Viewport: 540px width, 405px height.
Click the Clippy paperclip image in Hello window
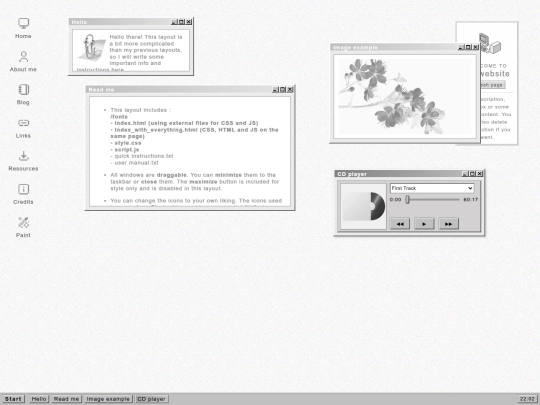pyautogui.click(x=90, y=48)
